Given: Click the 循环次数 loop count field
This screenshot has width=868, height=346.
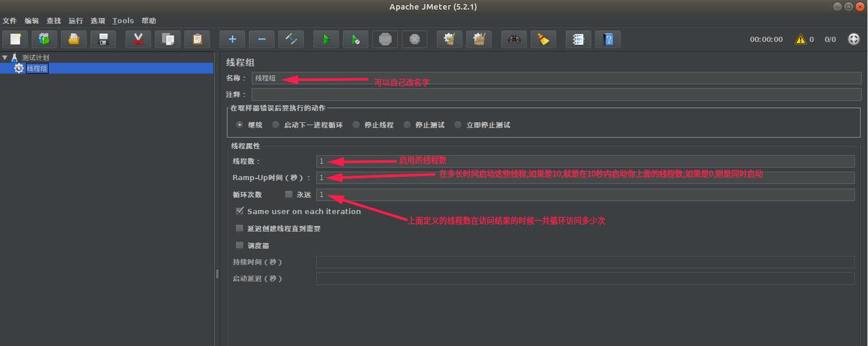Looking at the screenshot, I should (x=585, y=195).
